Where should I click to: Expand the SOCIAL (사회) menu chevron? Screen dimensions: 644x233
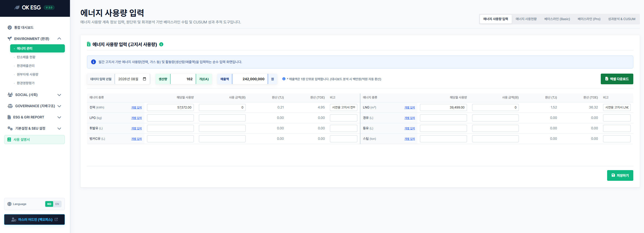59,95
